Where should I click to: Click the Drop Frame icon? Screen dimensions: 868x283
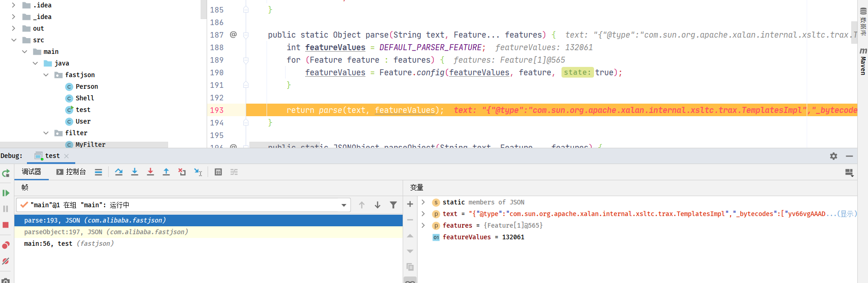click(x=182, y=172)
